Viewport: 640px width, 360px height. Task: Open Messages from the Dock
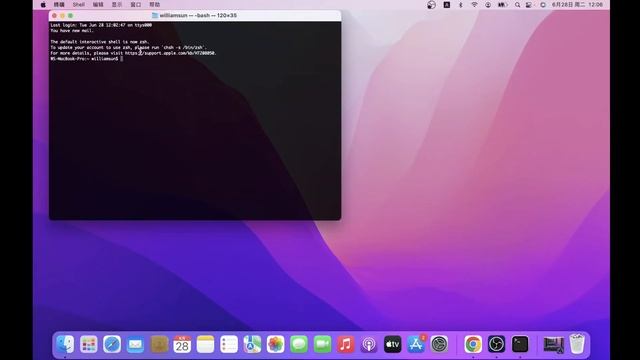[x=299, y=344]
